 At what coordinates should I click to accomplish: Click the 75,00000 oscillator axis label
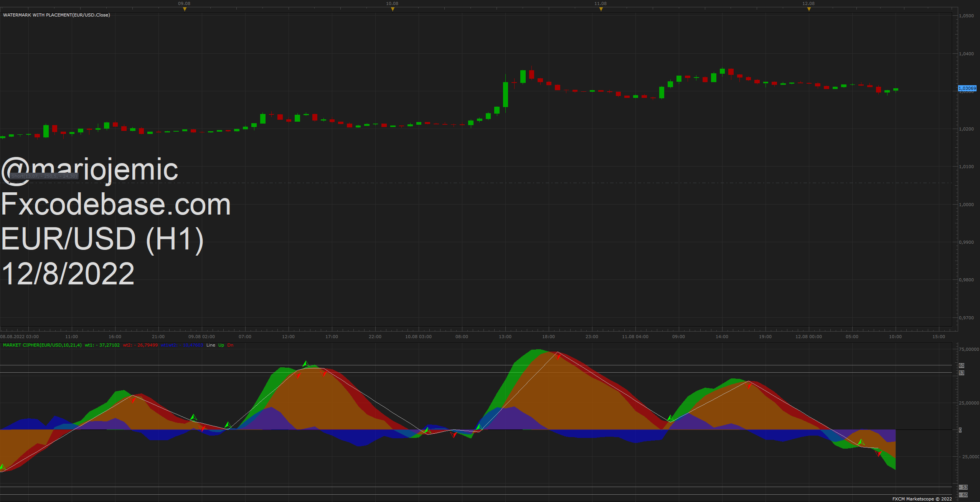coord(969,349)
